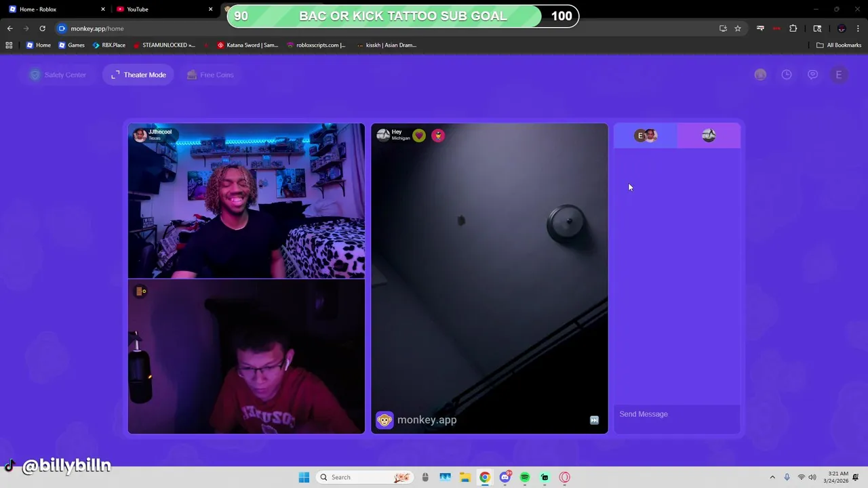This screenshot has width=868, height=488.
Task: Open the Games bookmark
Action: pos(71,45)
